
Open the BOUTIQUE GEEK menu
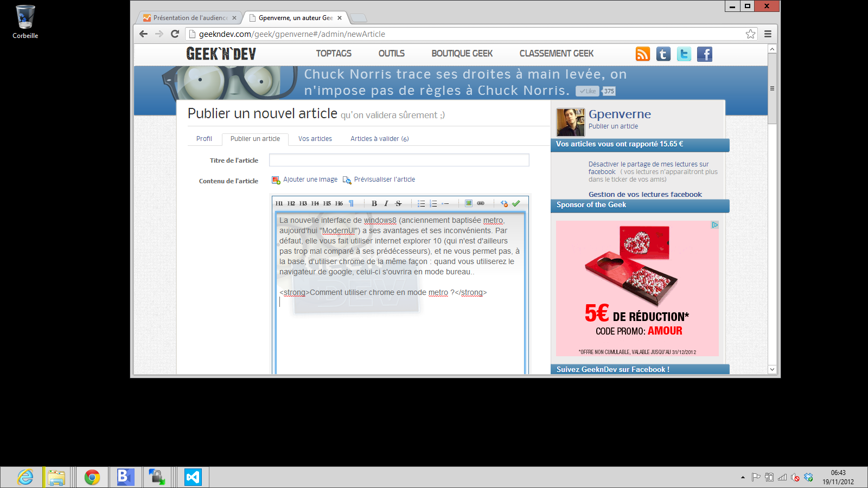[x=462, y=54]
